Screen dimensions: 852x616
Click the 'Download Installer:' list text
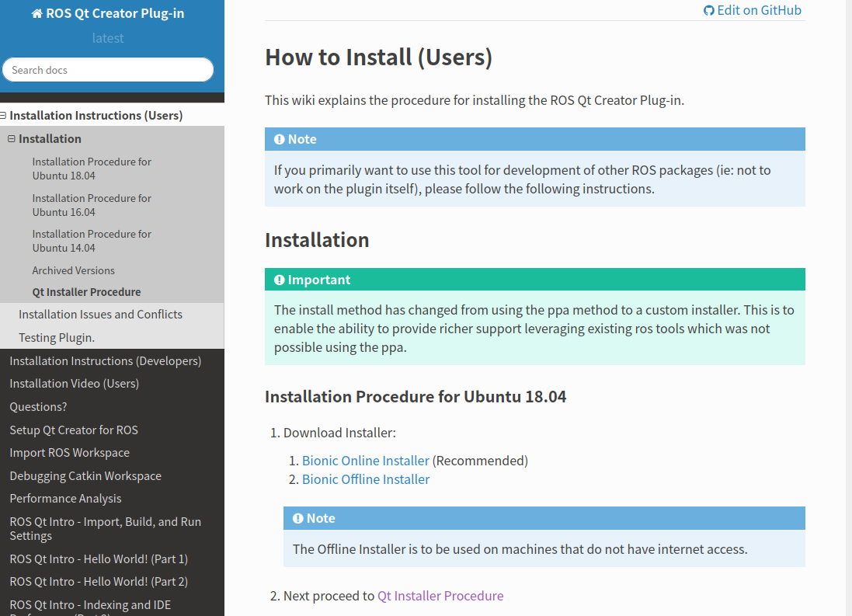click(x=339, y=433)
